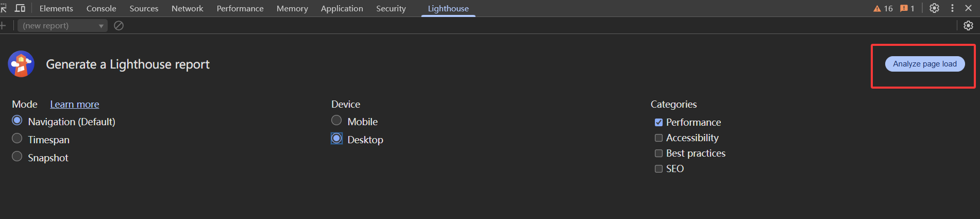
Task: Enable the Accessibility category checkbox
Action: [658, 138]
